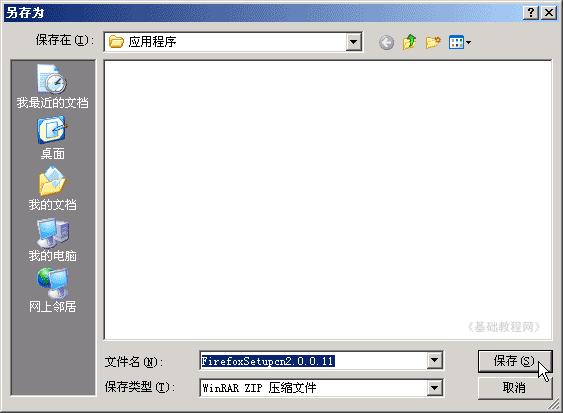Create a new folder with toolbar icon

click(433, 42)
